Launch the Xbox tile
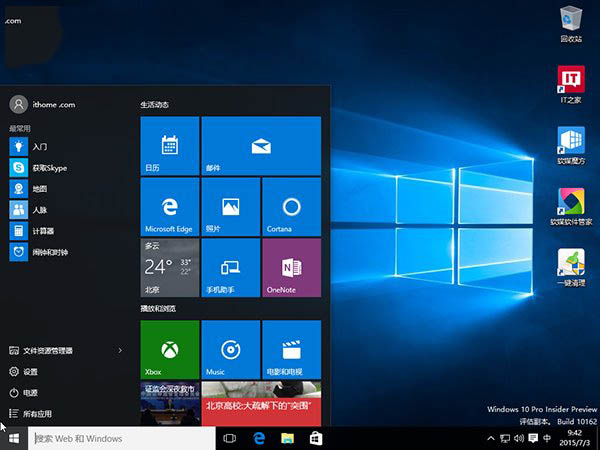Image resolution: width=600 pixels, height=450 pixels. click(x=170, y=349)
